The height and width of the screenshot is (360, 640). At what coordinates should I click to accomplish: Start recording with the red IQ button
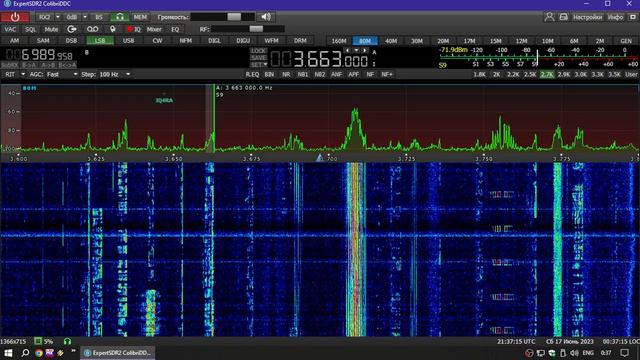(x=134, y=29)
